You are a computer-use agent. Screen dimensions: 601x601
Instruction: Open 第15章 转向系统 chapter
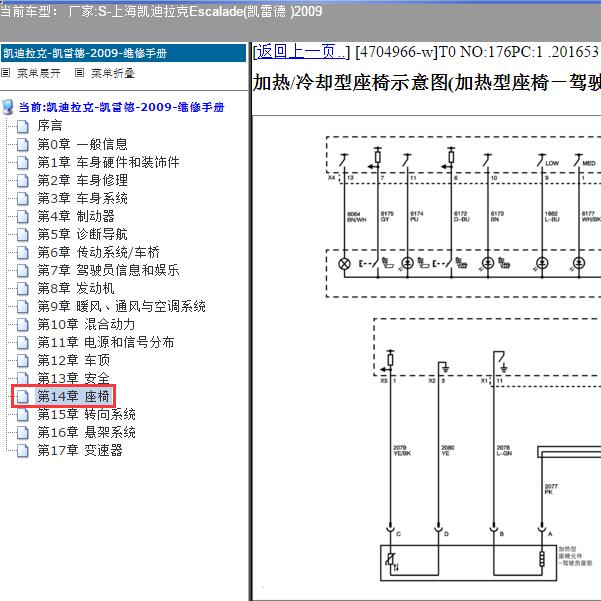(x=86, y=415)
